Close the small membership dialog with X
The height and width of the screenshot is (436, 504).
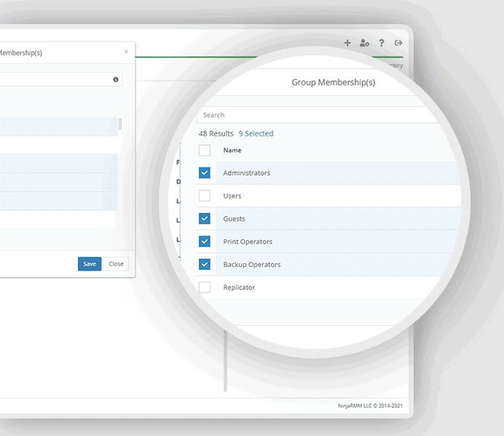coord(126,52)
